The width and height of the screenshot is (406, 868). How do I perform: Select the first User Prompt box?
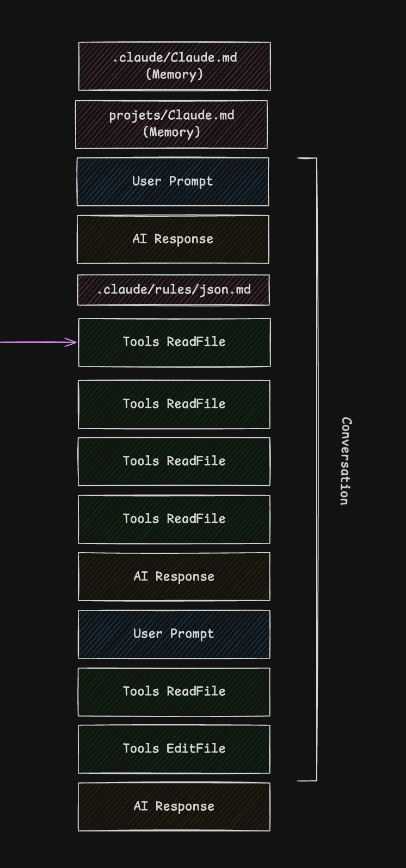tap(173, 181)
